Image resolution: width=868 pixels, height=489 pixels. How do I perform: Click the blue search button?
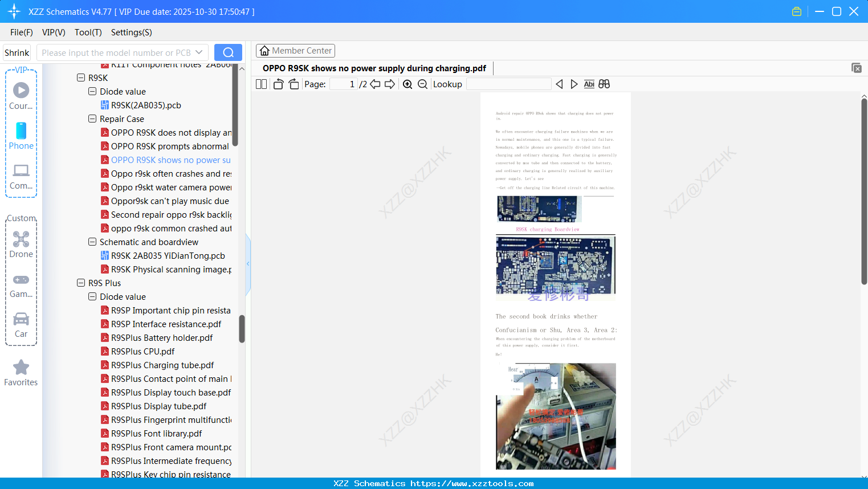click(228, 52)
